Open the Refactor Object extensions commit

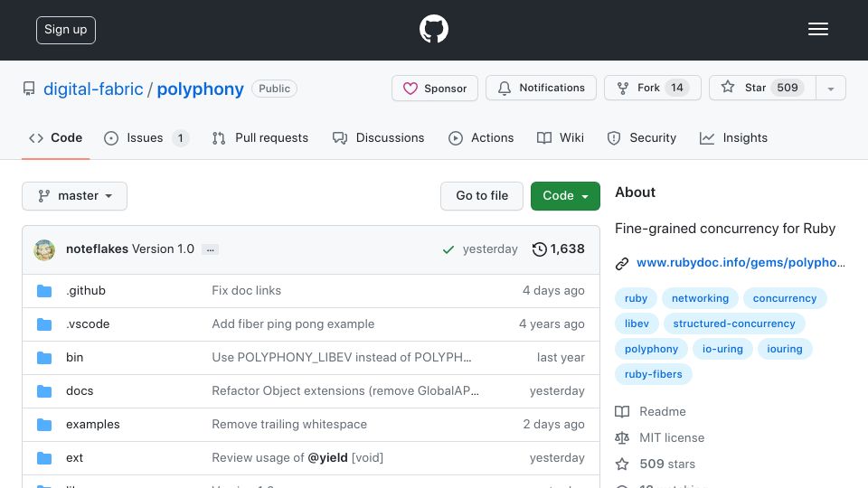click(x=345, y=390)
